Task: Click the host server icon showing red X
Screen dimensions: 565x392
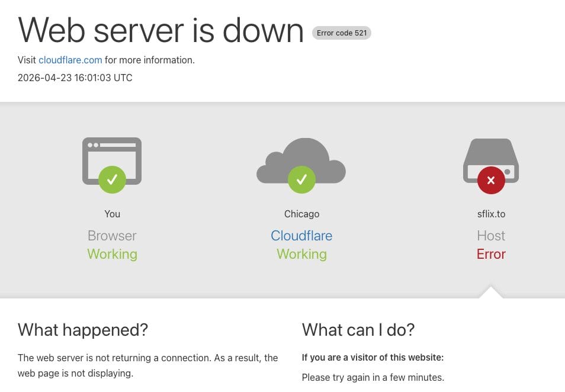Action: click(x=490, y=157)
